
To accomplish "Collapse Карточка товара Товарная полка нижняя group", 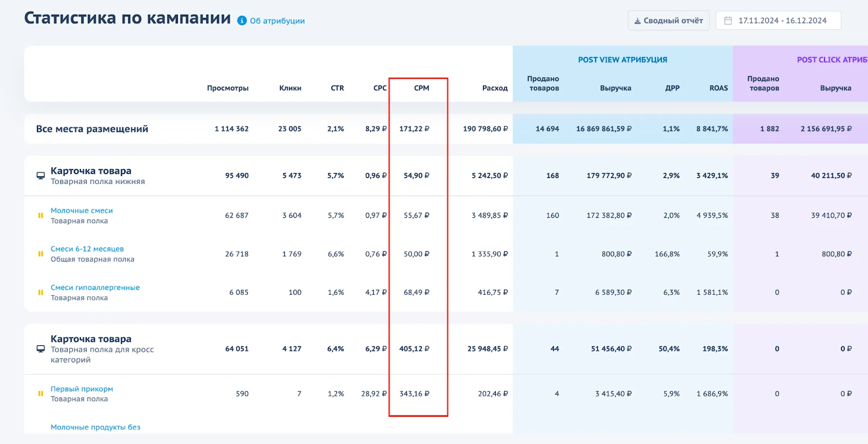I will click(91, 171).
